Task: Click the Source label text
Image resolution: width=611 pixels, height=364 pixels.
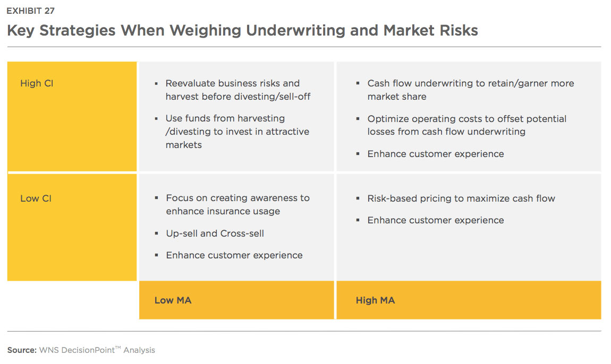Action: (x=22, y=350)
